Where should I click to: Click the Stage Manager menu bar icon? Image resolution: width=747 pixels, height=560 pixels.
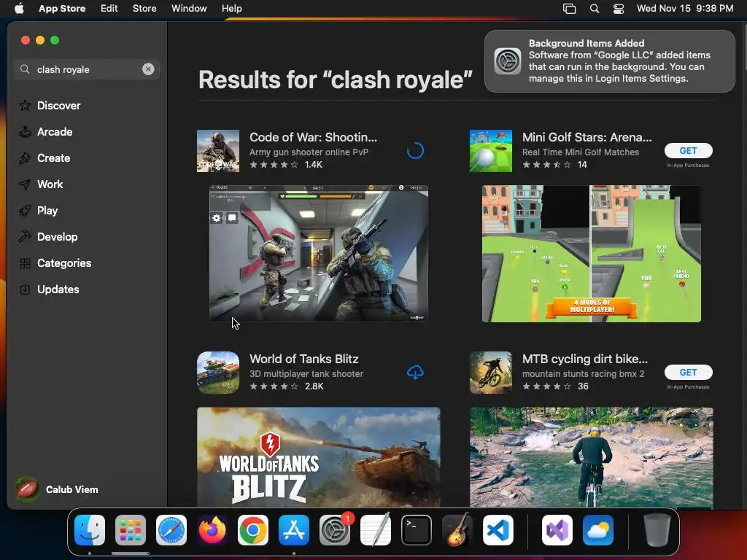tap(569, 8)
